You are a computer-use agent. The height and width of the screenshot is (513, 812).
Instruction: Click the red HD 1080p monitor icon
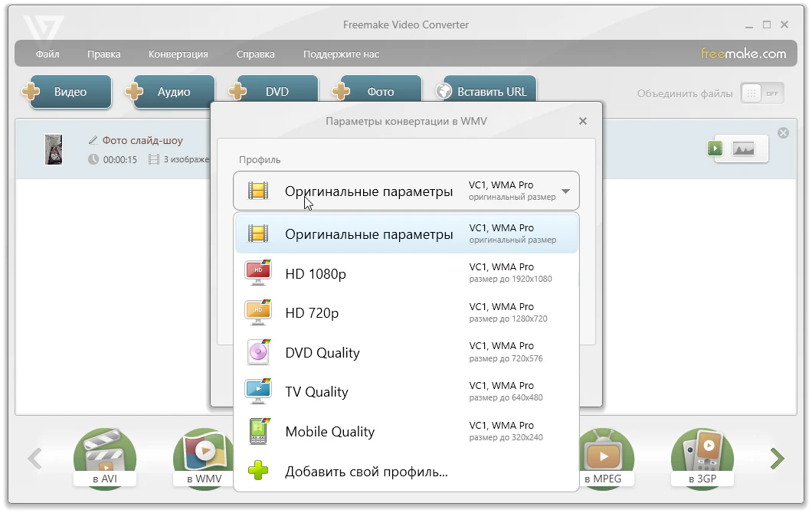258,273
